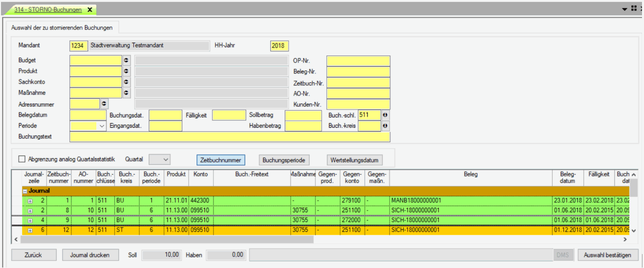Open the Sachkonto search icon
Image resolution: width=644 pixels, height=268 pixels.
[126, 82]
